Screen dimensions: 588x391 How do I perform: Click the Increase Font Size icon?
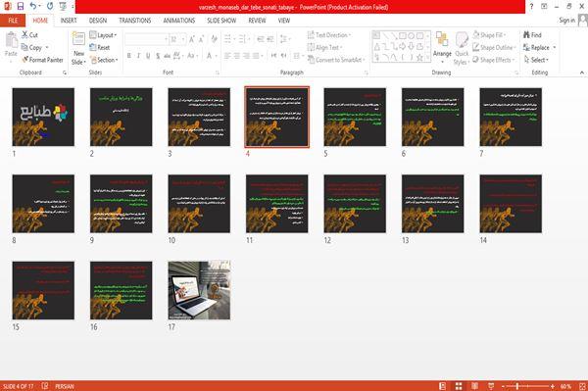pyautogui.click(x=192, y=39)
